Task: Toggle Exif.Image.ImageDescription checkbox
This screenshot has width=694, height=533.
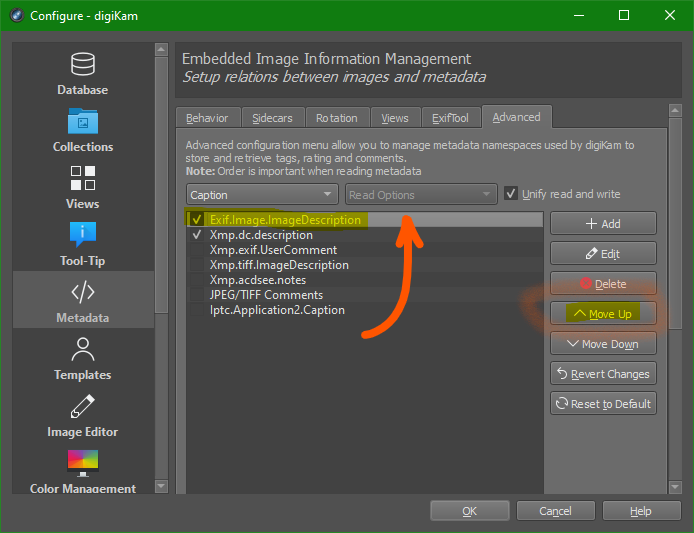Action: click(197, 220)
